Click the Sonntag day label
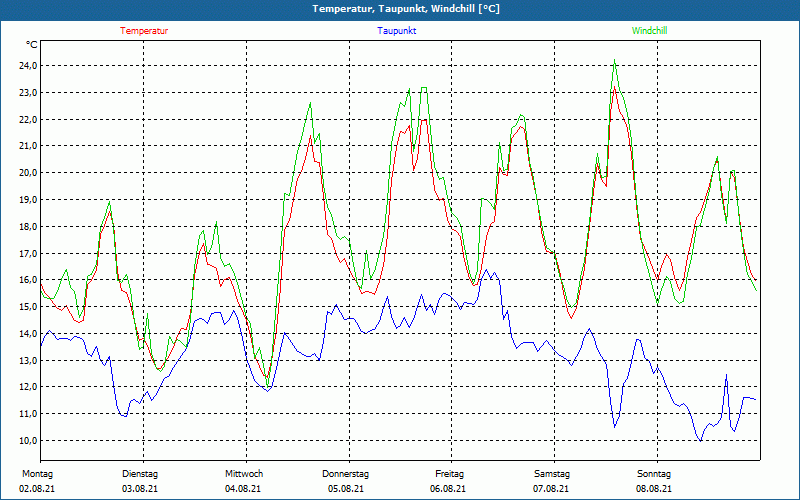The height and width of the screenshot is (500, 800). (x=654, y=474)
